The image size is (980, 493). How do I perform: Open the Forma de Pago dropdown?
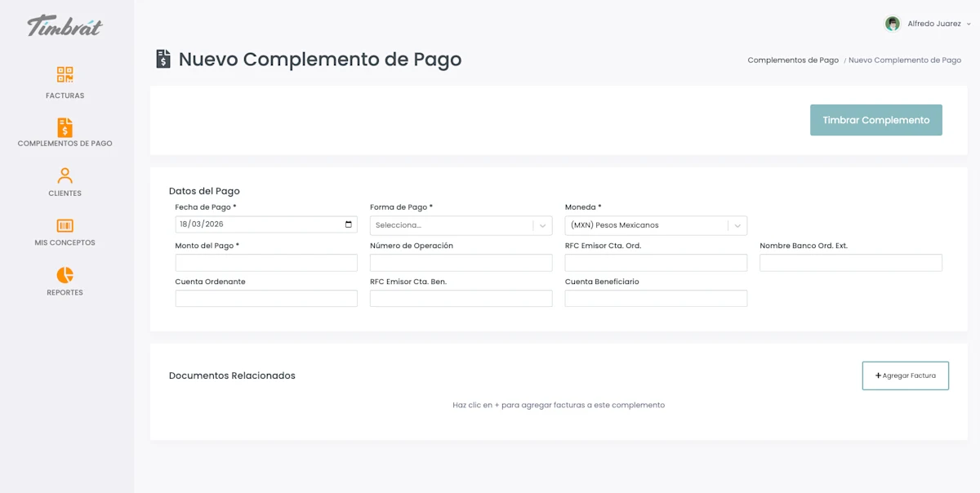click(461, 224)
